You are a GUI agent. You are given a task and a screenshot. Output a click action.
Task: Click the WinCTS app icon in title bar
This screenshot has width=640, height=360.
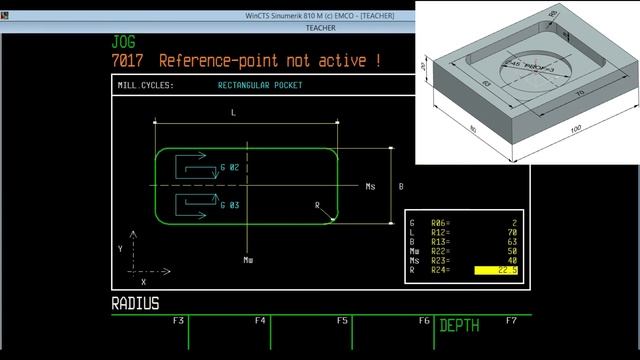(x=4, y=16)
